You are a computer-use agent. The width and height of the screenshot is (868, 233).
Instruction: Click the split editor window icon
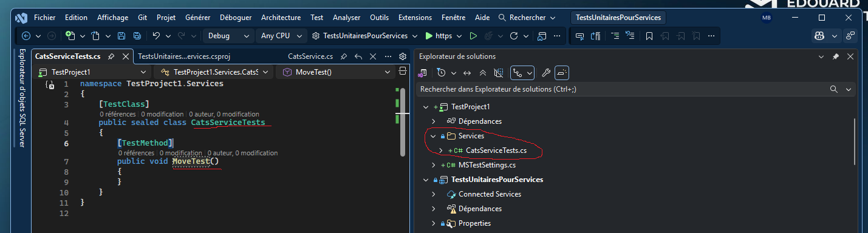tap(402, 72)
